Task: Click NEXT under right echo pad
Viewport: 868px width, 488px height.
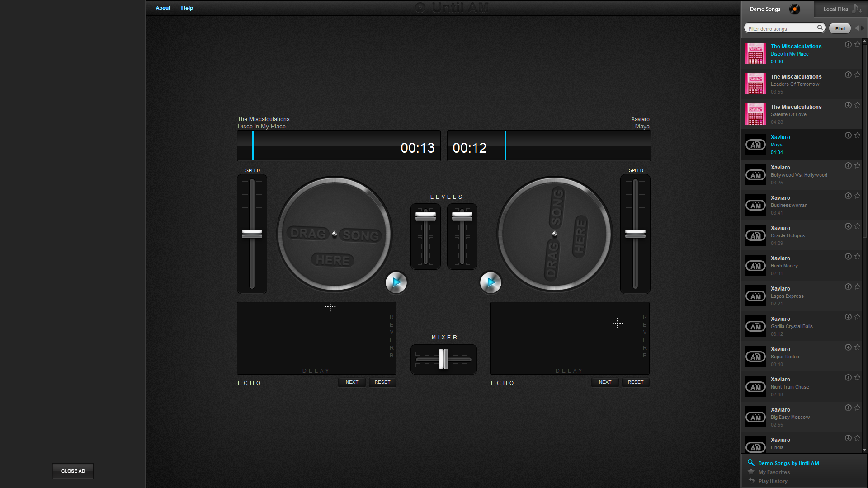Action: click(x=605, y=382)
